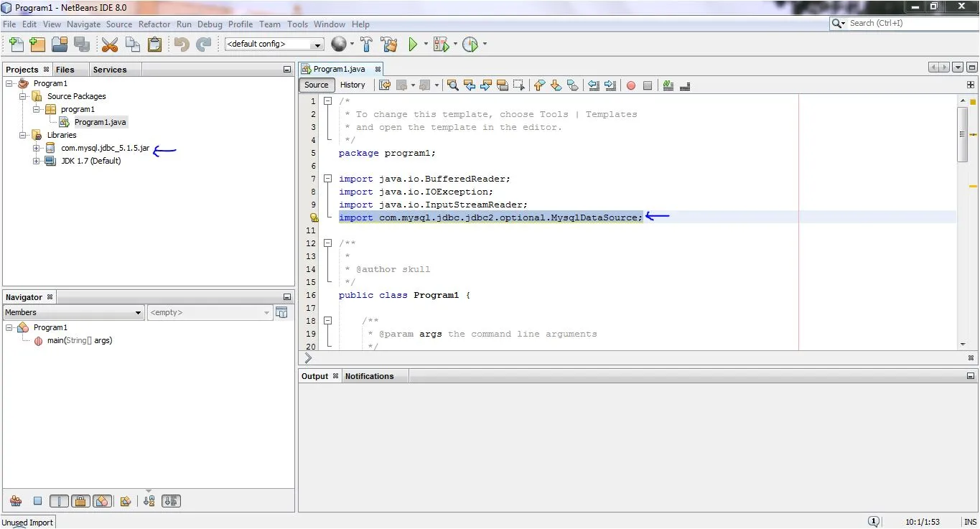Click the Cut scissors icon
980x529 pixels.
pos(109,45)
